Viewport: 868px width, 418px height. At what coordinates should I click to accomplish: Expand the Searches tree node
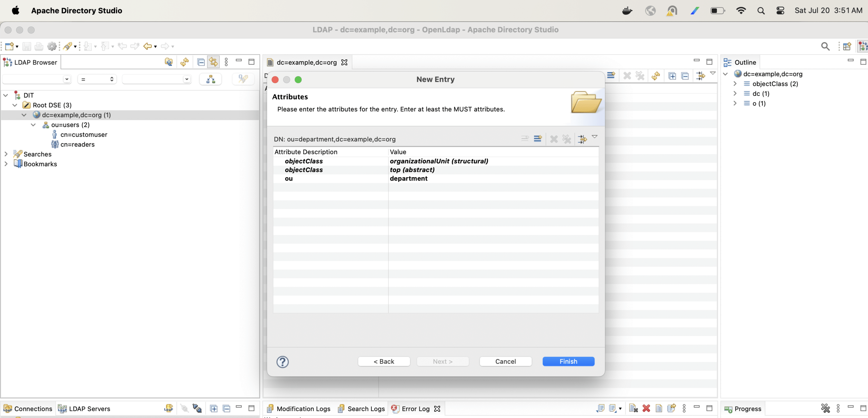(6, 154)
